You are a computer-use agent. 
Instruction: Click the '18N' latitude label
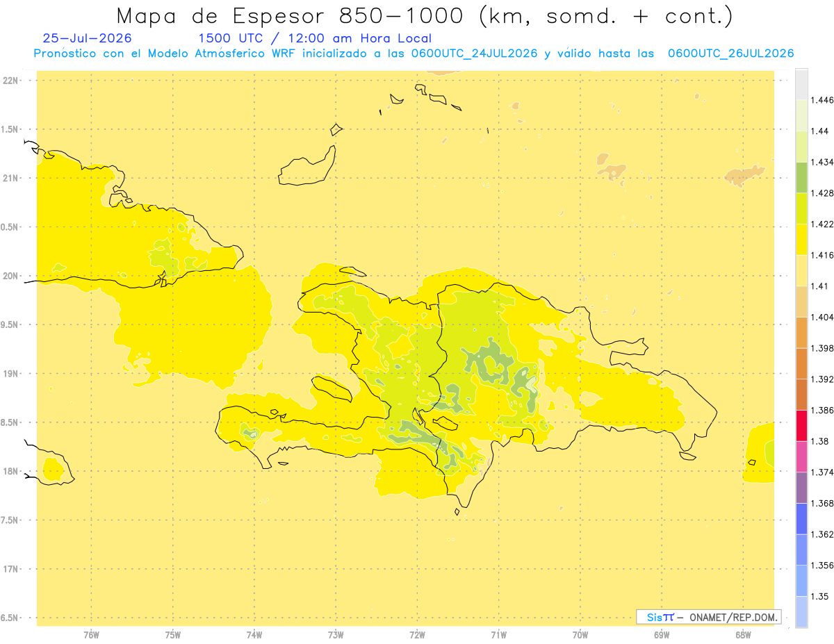coord(11,471)
